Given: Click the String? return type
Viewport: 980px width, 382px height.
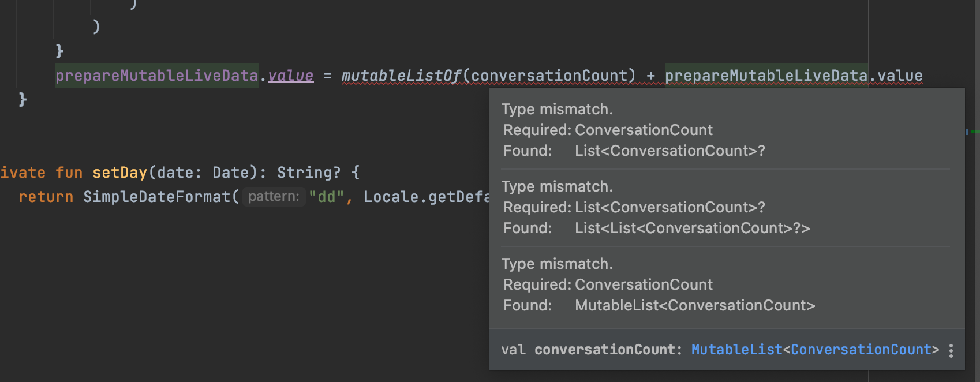Looking at the screenshot, I should pos(309,173).
